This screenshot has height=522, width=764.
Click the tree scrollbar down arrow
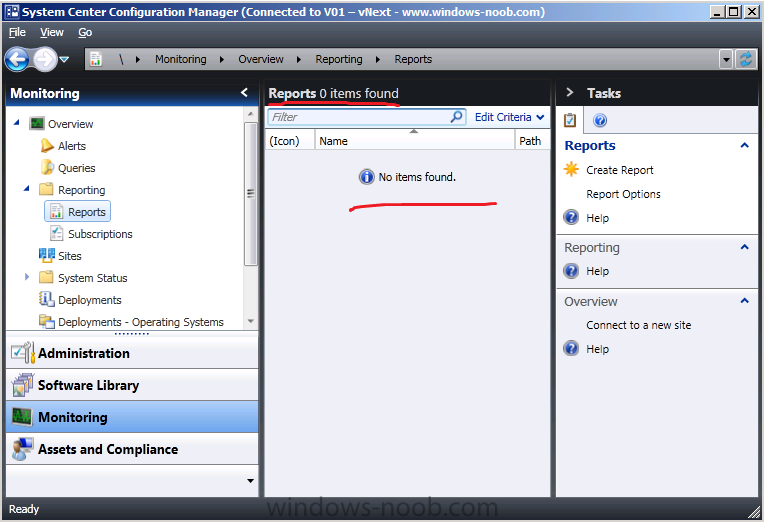[x=250, y=321]
